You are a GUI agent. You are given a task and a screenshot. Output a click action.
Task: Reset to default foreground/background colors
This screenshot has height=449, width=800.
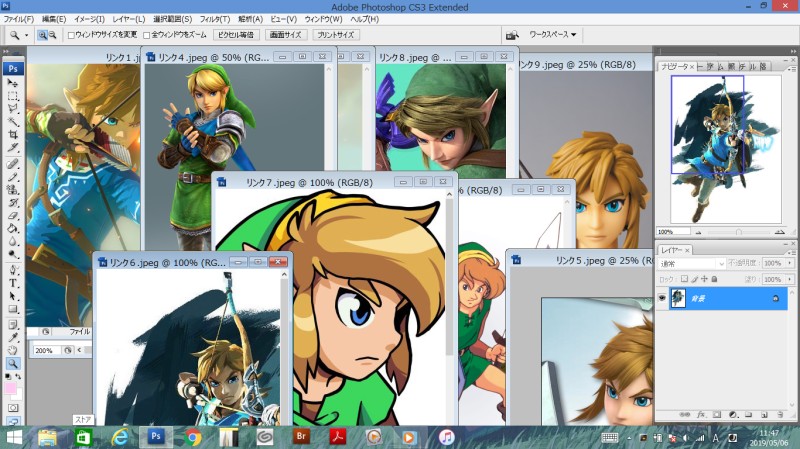pyautogui.click(x=8, y=377)
